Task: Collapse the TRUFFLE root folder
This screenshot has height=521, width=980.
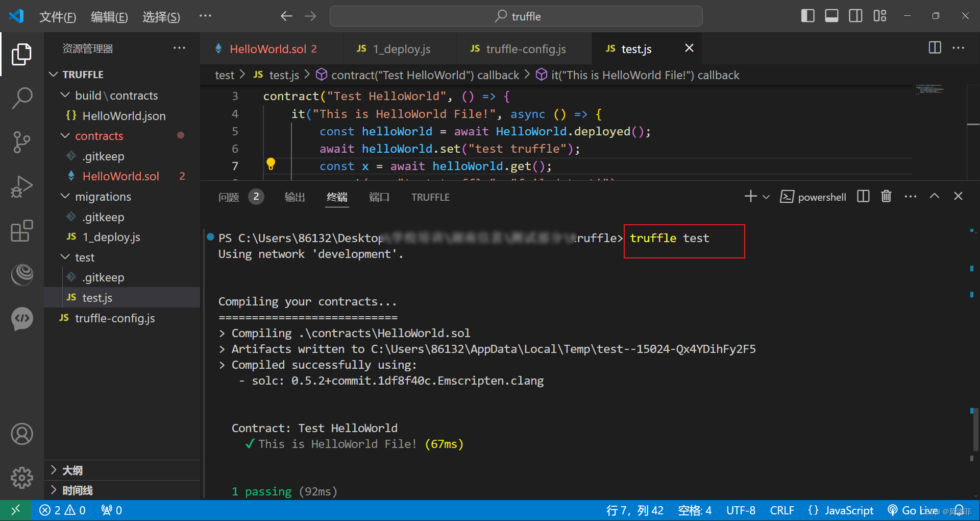Action: (122, 75)
